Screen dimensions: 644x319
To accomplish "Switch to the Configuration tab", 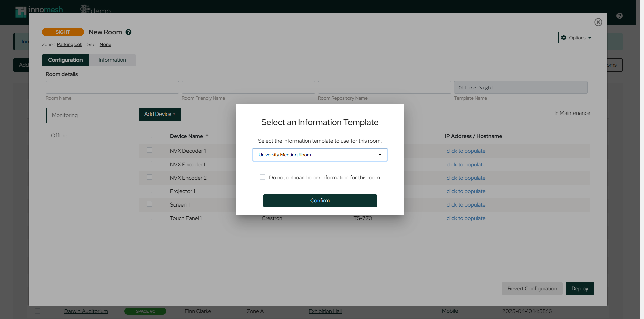I will pyautogui.click(x=65, y=60).
